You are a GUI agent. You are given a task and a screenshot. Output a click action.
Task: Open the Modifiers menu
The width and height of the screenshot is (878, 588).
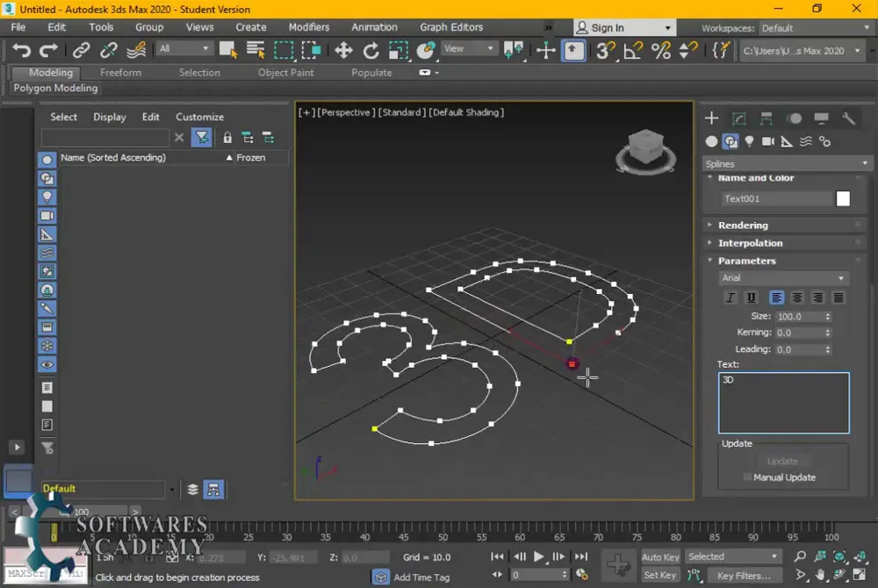pos(308,27)
